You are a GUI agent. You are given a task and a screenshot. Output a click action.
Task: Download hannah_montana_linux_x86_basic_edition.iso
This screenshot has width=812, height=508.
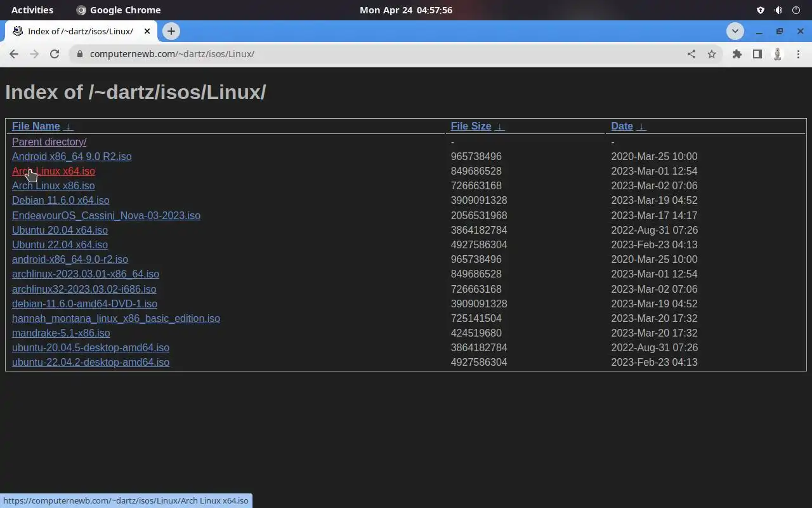116,318
